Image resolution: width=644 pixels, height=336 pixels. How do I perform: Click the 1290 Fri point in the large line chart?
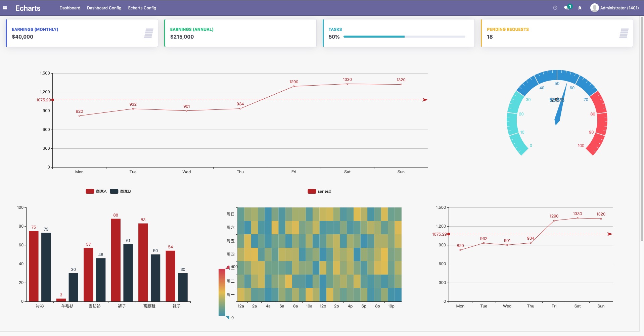click(x=294, y=86)
